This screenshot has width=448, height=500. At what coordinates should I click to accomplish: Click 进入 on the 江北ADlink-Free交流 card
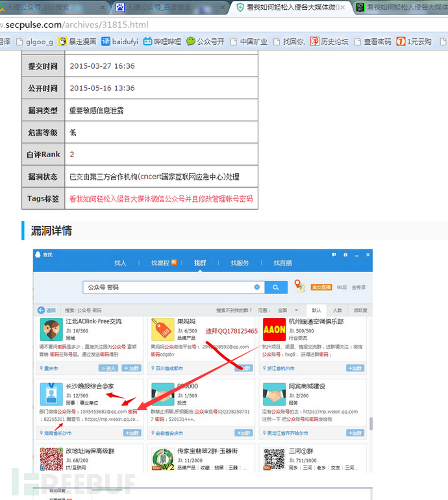[108, 368]
